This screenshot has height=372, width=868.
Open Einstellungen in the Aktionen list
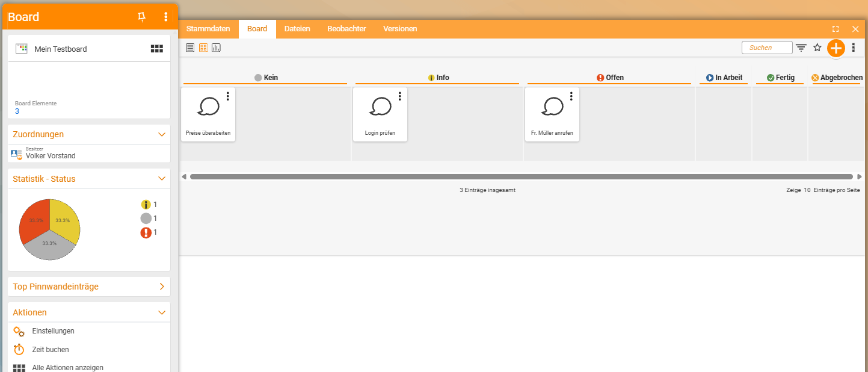tap(53, 331)
